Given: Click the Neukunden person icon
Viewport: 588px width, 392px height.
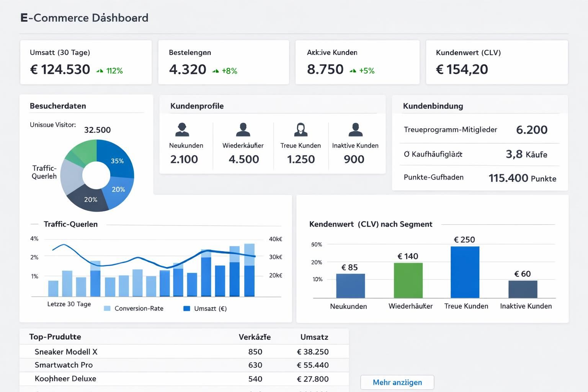Looking at the screenshot, I should 182,129.
